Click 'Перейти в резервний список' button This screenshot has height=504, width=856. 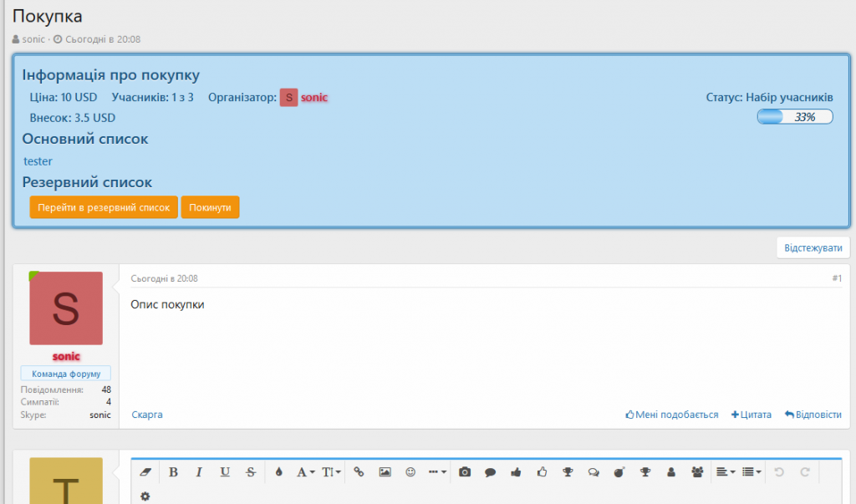104,207
